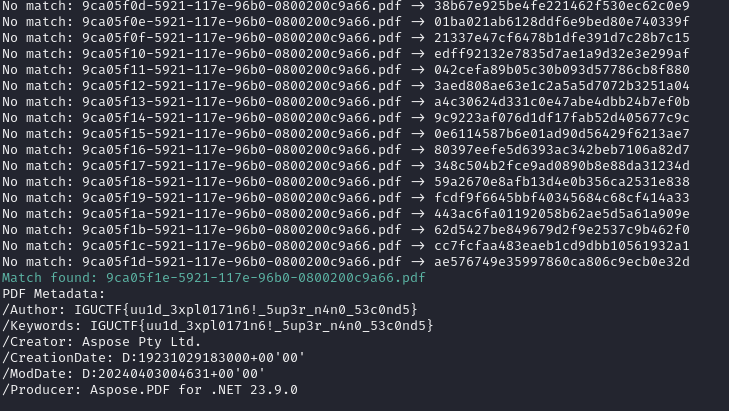
Task: Click the arrow on the 9ca05f1d line
Action: 418,262
